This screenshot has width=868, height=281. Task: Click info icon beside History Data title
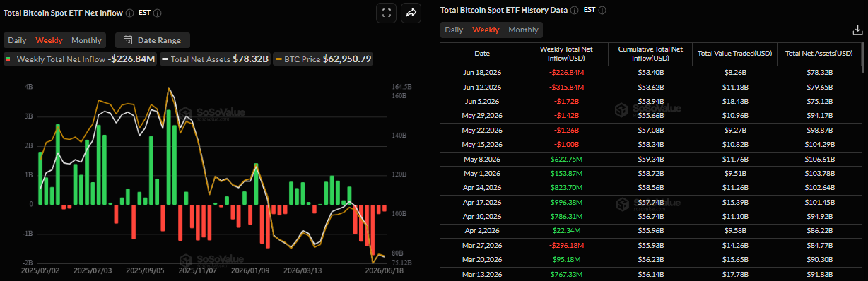[x=574, y=11]
